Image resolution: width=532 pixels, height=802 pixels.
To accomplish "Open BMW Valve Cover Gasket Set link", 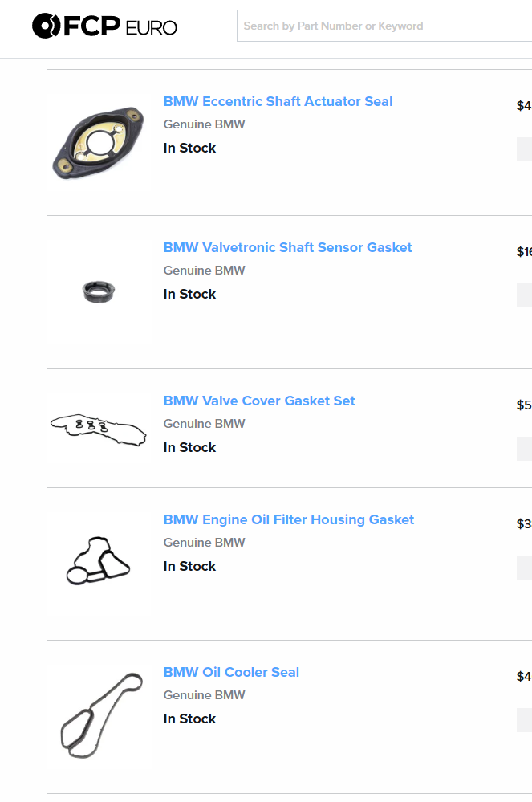I will click(259, 401).
